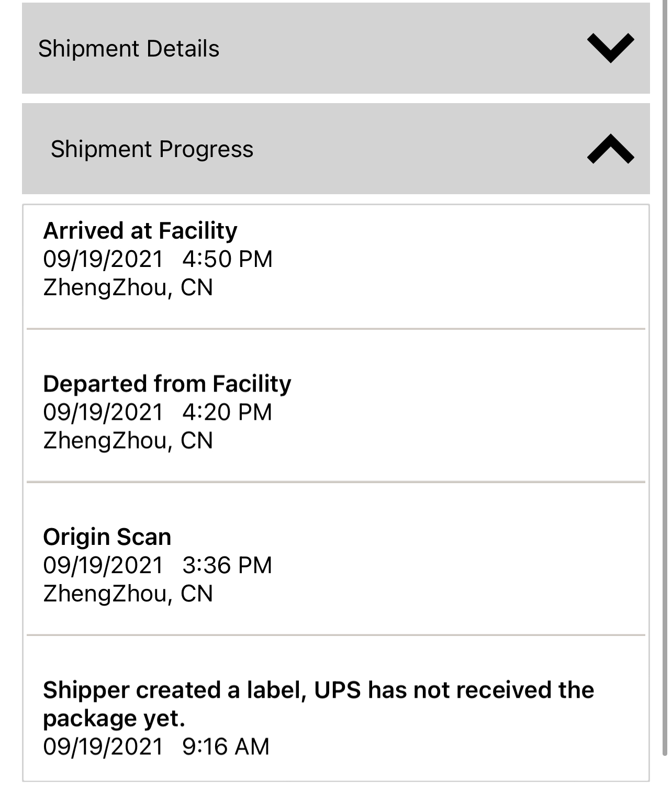672x804 pixels.
Task: Click ZhengZhou, CN under Origin Scan
Action: [x=128, y=594]
